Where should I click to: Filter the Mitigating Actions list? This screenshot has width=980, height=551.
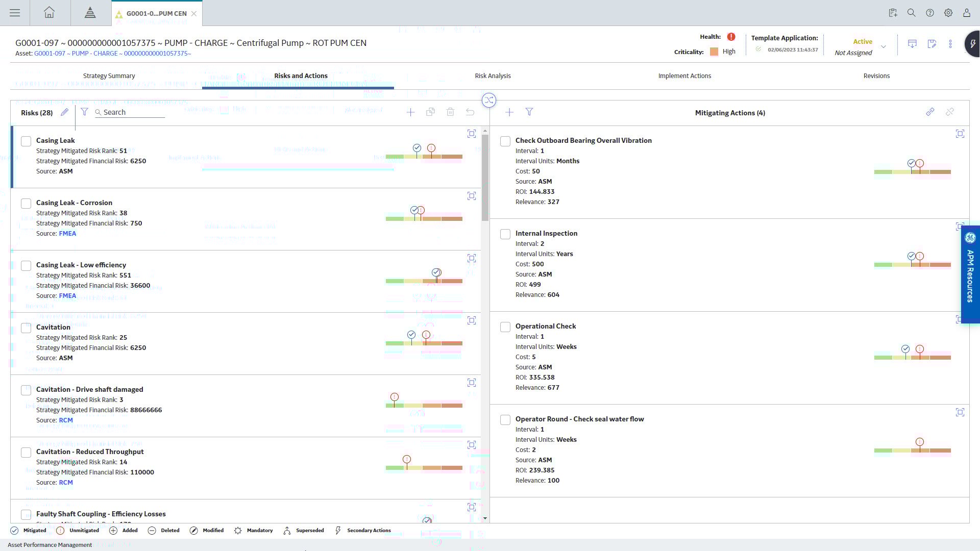(529, 112)
